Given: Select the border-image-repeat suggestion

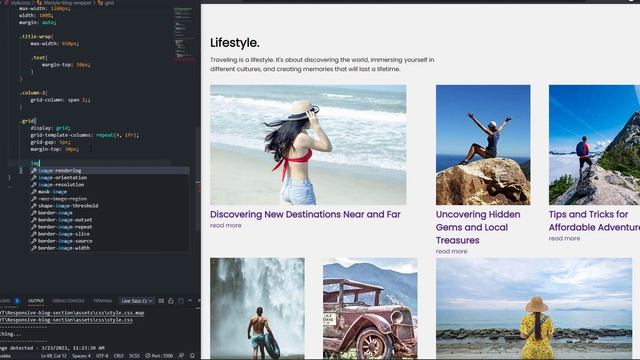Looking at the screenshot, I should 109,227.
